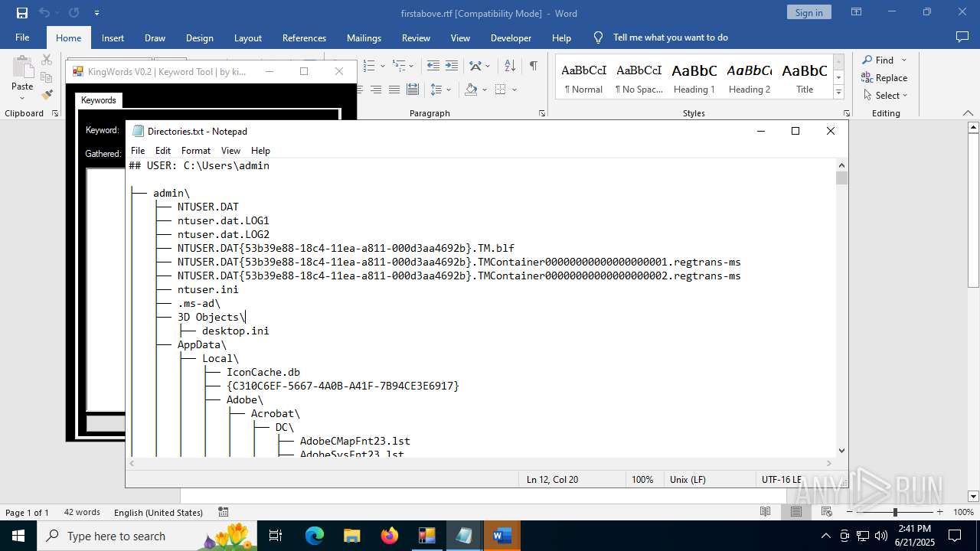Click the Sort A-Z icon
Viewport: 980px width, 551px height.
(x=510, y=66)
